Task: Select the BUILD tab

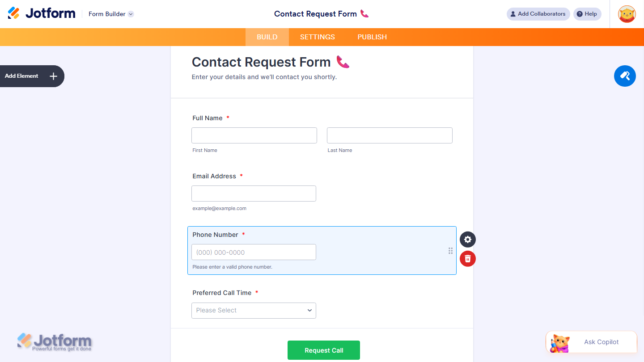Action: 267,37
